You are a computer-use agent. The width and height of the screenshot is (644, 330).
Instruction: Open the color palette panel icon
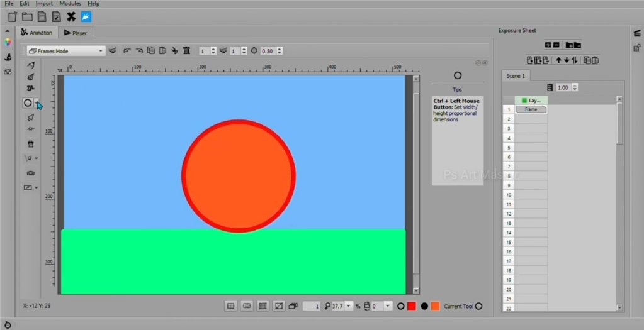click(x=8, y=43)
